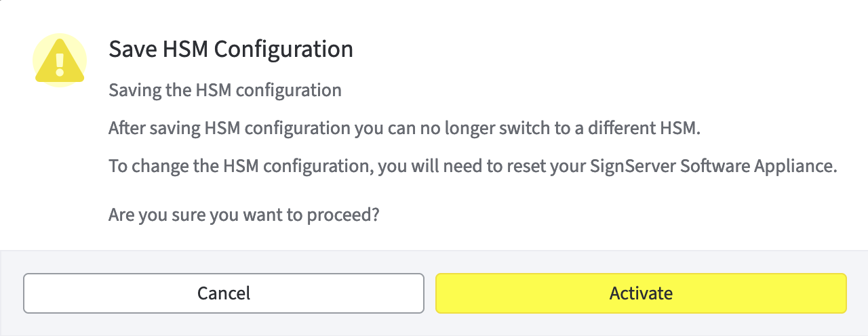
Task: Click the "Saving the HSM configuration" subtitle
Action: [x=224, y=90]
